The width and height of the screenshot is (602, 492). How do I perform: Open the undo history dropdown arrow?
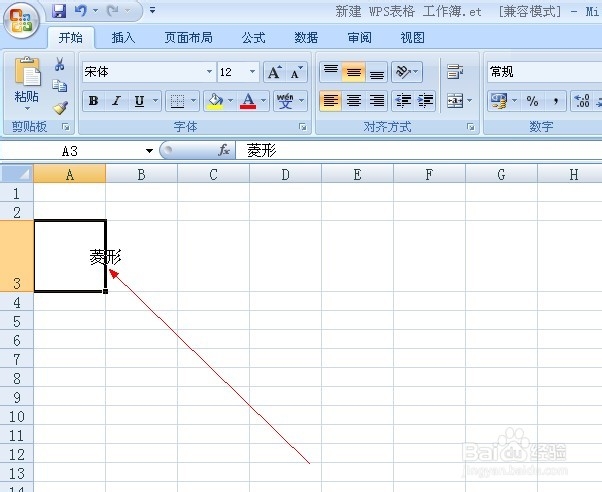[x=95, y=11]
